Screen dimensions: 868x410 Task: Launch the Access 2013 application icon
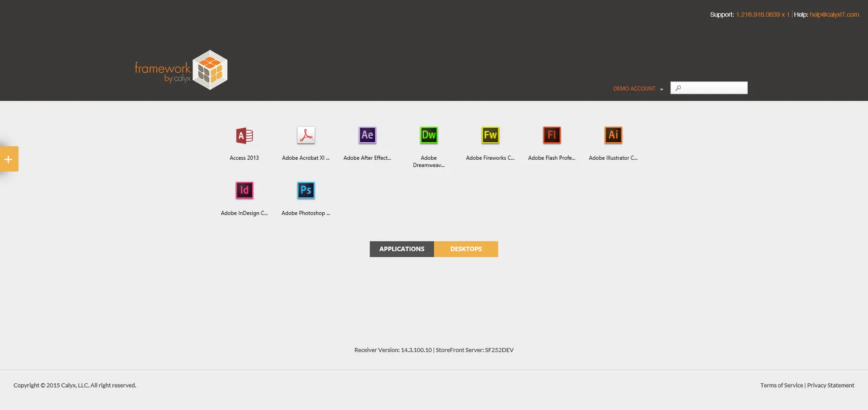[x=244, y=135]
